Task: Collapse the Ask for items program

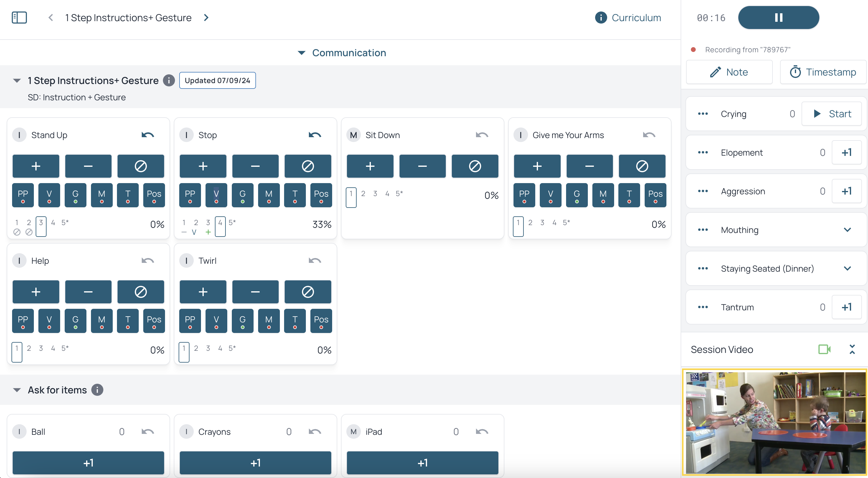Action: 17,390
